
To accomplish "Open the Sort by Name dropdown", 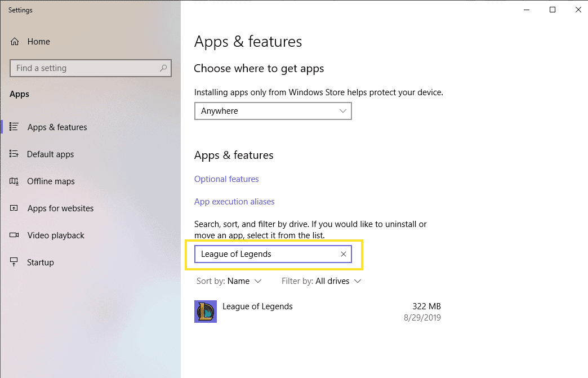I will click(229, 281).
